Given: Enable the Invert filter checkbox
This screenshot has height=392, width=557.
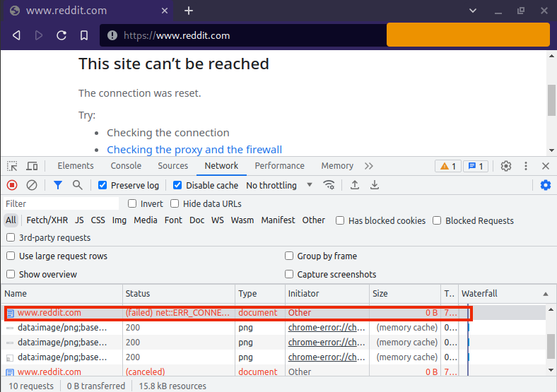Looking at the screenshot, I should click(x=132, y=203).
